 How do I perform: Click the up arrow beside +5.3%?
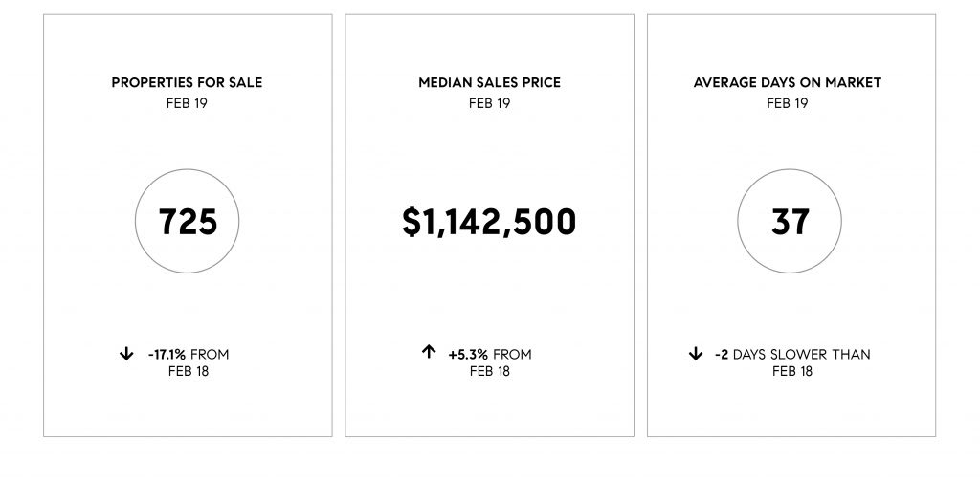click(x=429, y=353)
